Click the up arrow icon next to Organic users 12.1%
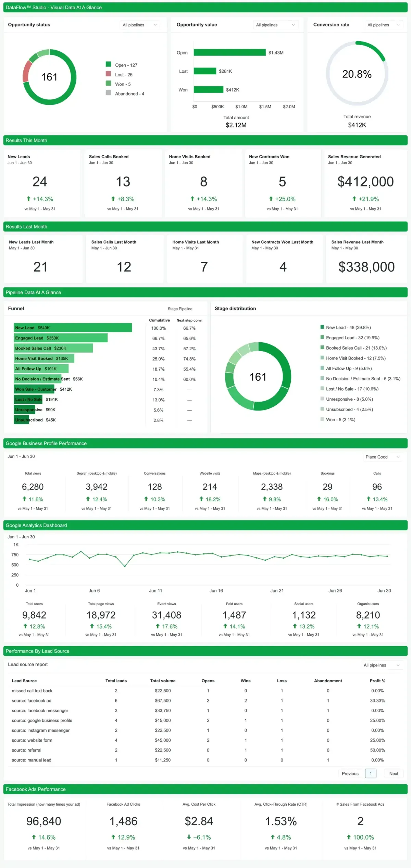The image size is (411, 868). (x=359, y=626)
